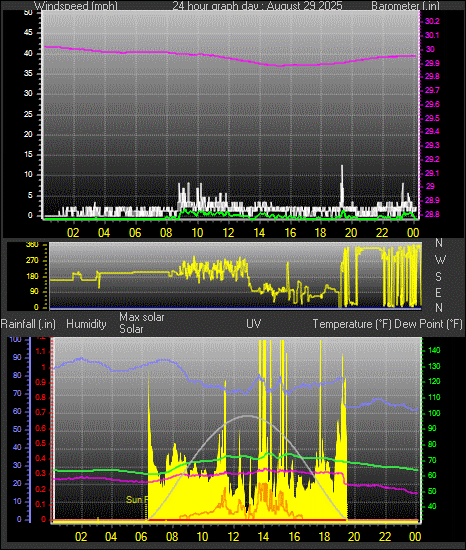This screenshot has width=466, height=550.
Task: Click the 30 value on barometer axis
Action: [x=430, y=49]
